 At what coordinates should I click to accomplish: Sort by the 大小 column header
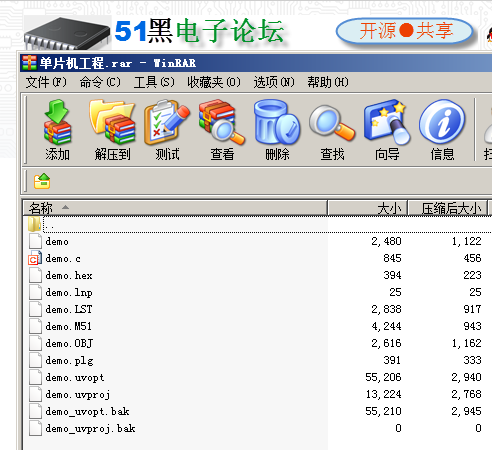point(368,208)
